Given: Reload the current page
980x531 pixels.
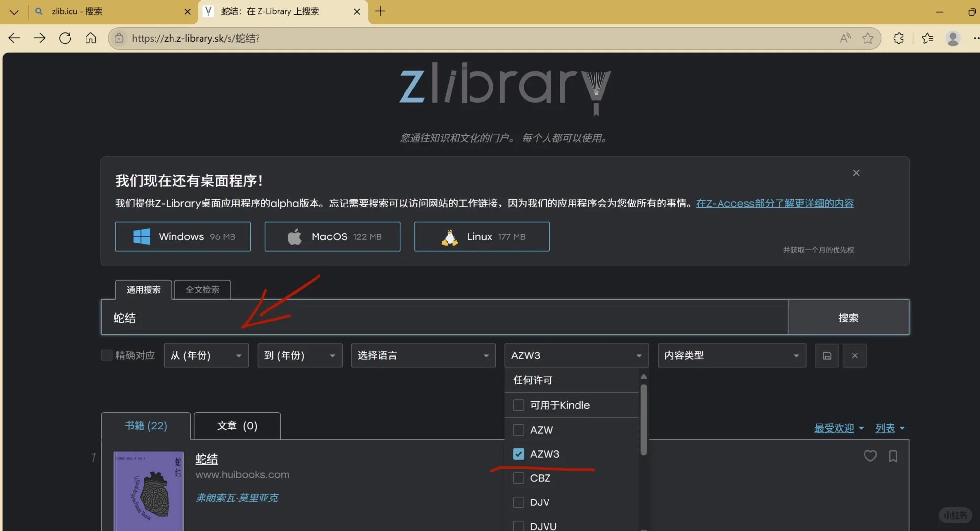Looking at the screenshot, I should click(65, 38).
